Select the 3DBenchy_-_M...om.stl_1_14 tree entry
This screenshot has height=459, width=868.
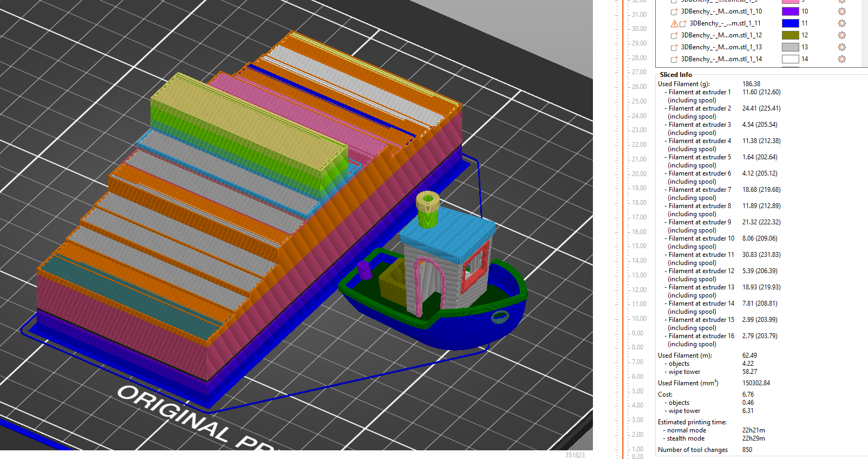(x=721, y=59)
